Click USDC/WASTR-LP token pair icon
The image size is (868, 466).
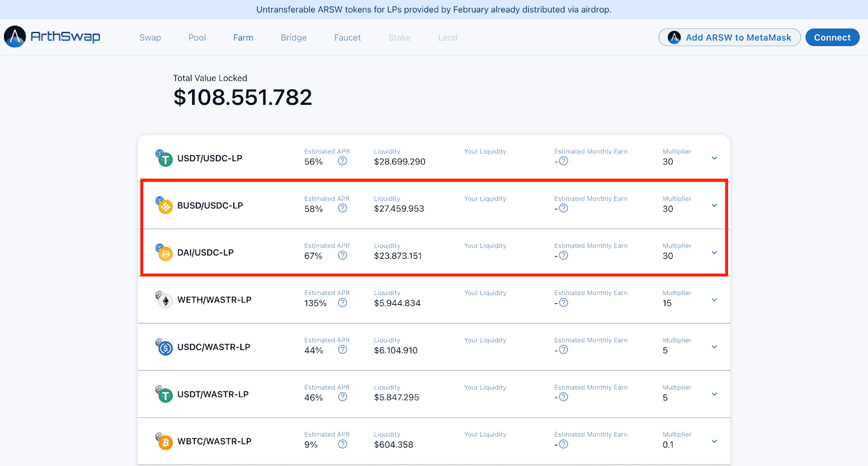164,347
